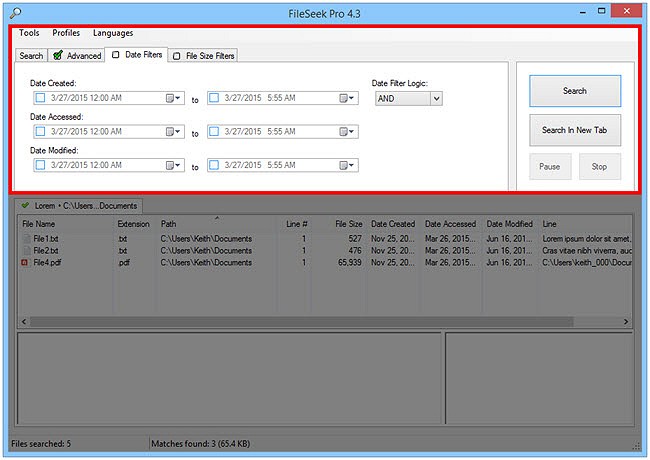Enable the Date Accessed start checkbox
The image size is (650, 460).
coord(40,131)
